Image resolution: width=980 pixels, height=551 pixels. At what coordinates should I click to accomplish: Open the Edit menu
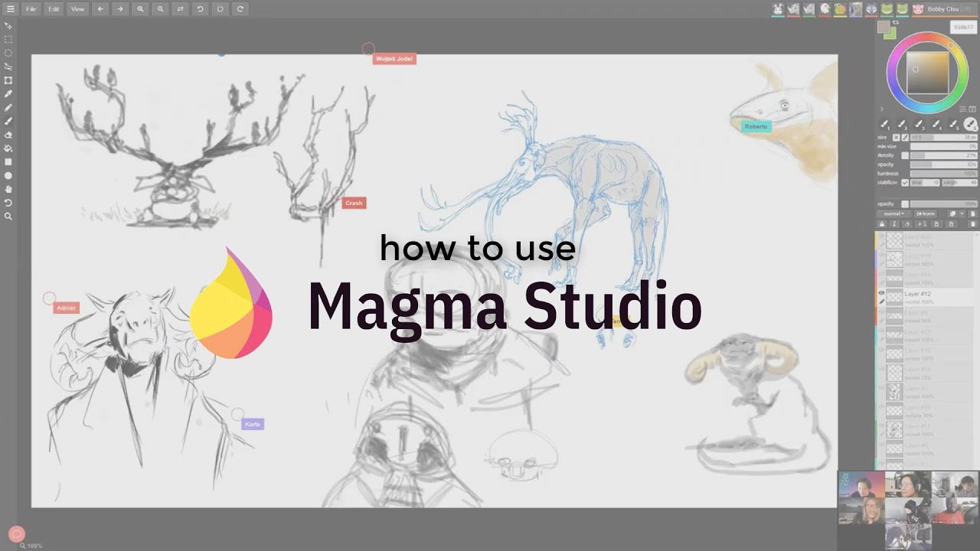pos(54,9)
